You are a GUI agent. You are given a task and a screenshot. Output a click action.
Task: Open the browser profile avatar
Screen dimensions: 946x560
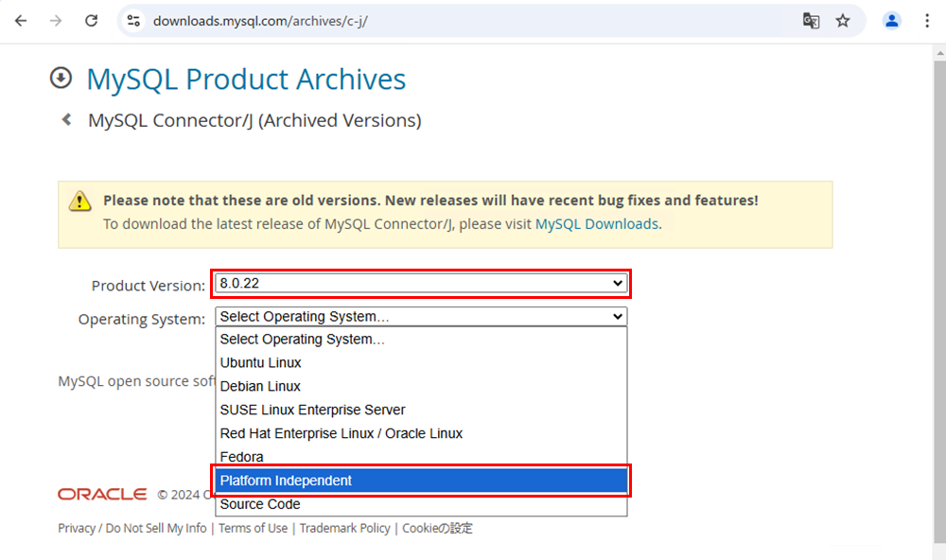(892, 21)
